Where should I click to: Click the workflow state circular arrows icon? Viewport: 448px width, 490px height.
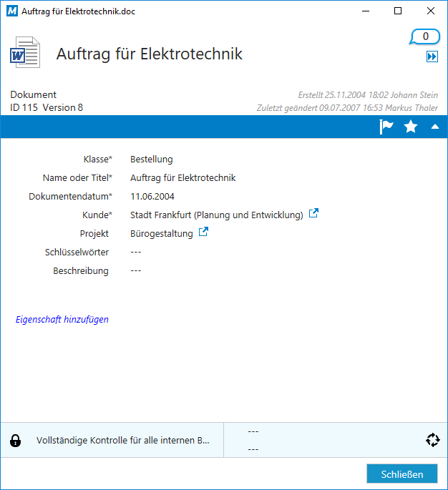(x=432, y=440)
